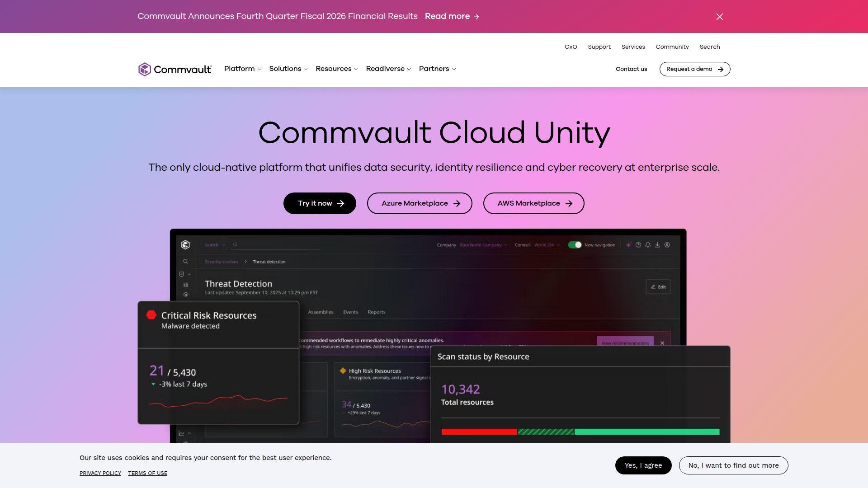The height and width of the screenshot is (488, 868).
Task: Open site Search in the top bar
Action: click(710, 47)
